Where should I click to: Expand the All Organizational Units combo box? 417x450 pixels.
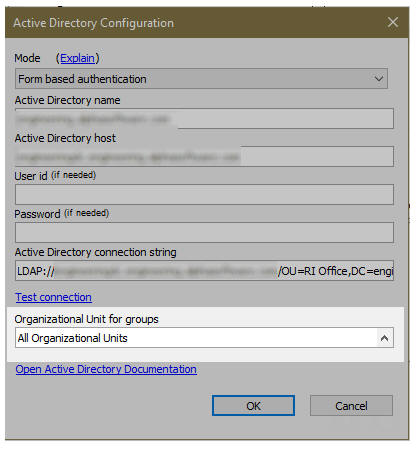point(204,338)
